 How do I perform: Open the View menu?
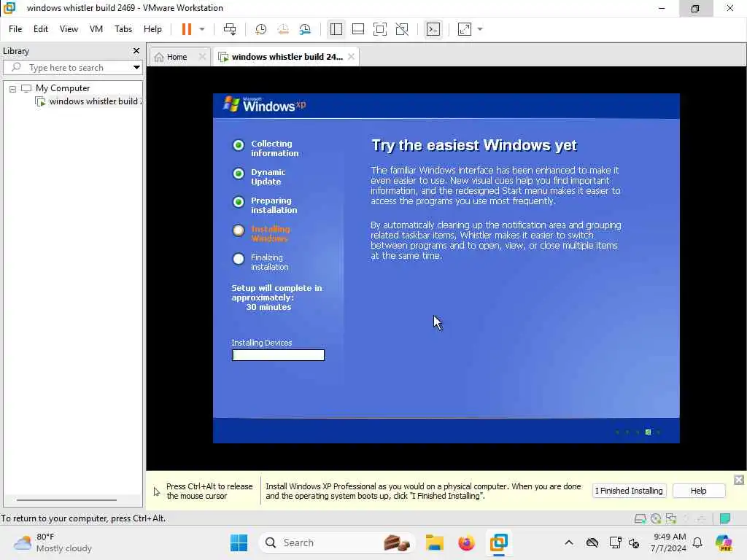point(69,29)
